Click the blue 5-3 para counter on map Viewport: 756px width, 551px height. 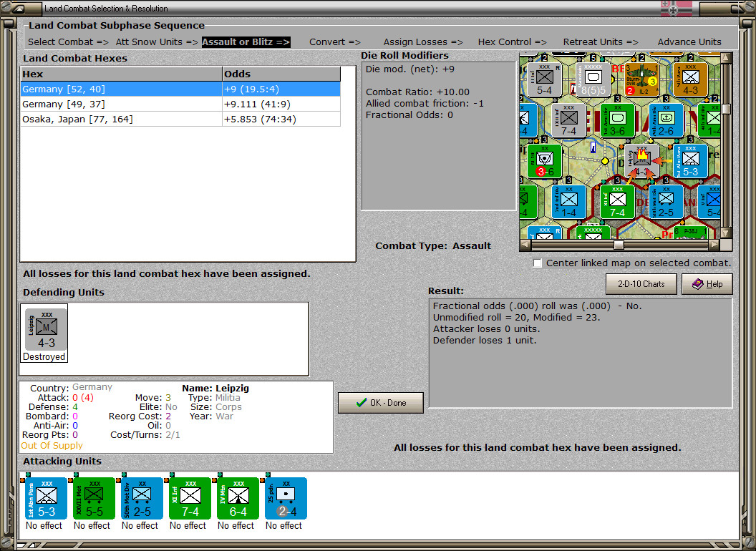click(690, 161)
